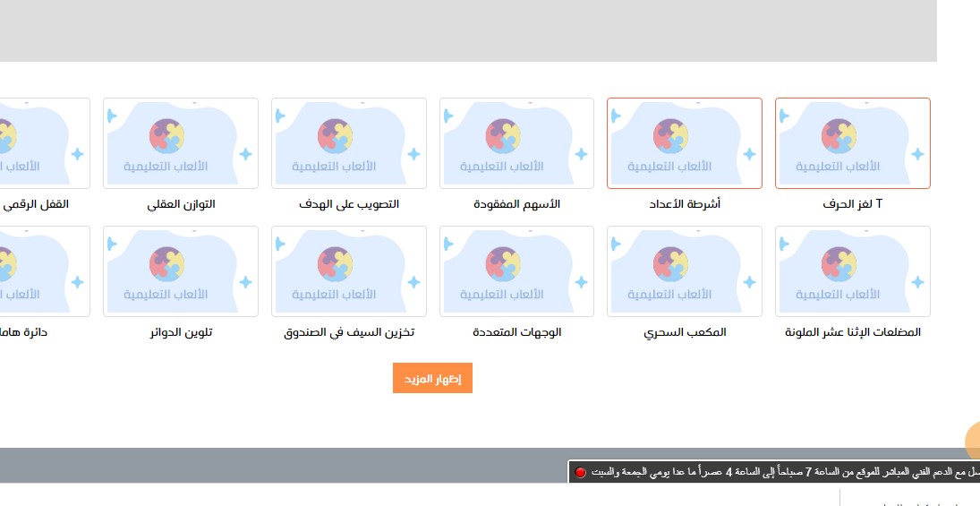This screenshot has width=980, height=506.
Task: Open the أشرطة الأعداد game thumbnail
Action: coord(685,143)
